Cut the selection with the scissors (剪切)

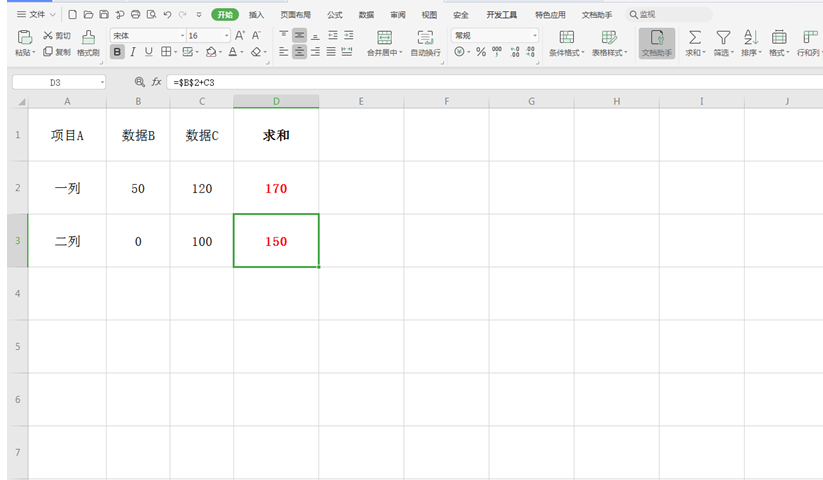pyautogui.click(x=57, y=36)
